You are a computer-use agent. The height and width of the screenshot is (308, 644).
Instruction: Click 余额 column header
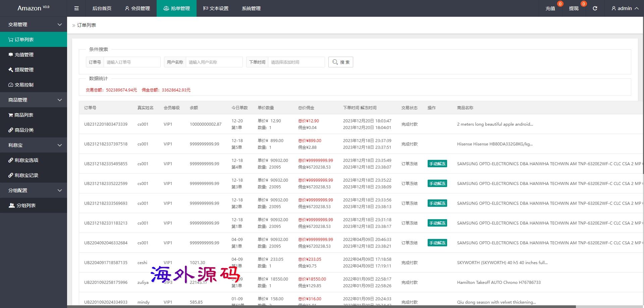194,108
